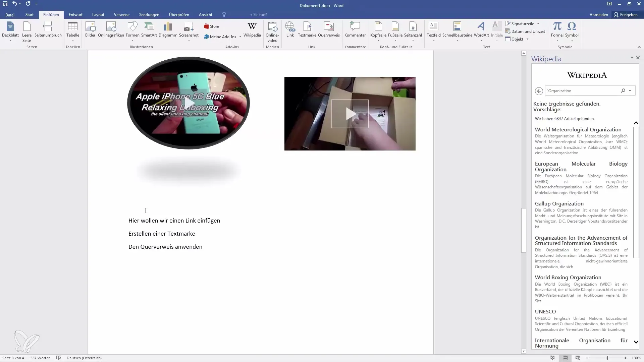Screen dimensions: 644x362
Task: Click 'Hier wollen wir einen Link einfügen' text
Action: [174, 220]
